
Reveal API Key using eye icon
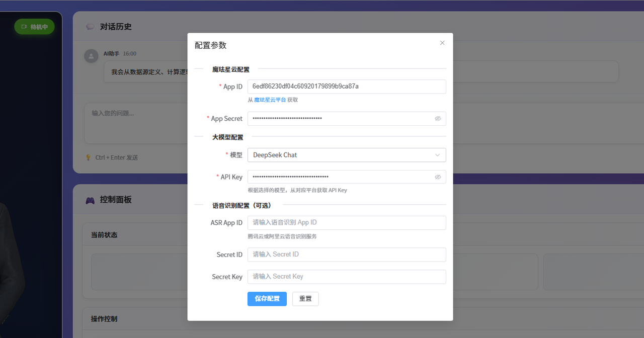pyautogui.click(x=438, y=177)
